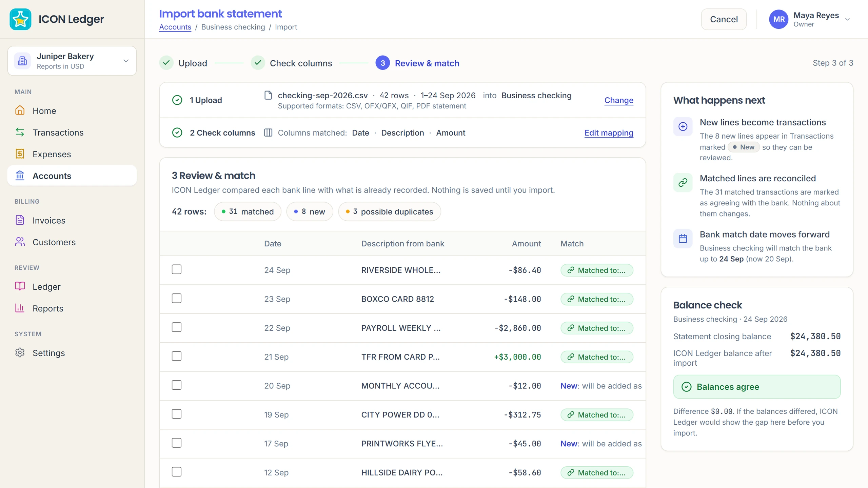Image resolution: width=868 pixels, height=488 pixels.
Task: Click the Amount column header
Action: 526,244
